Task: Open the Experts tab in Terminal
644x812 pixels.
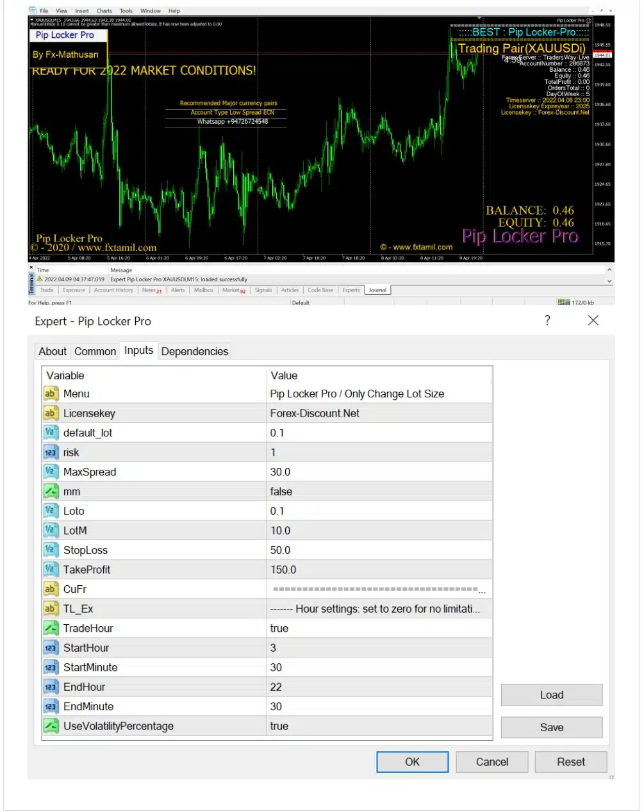Action: (351, 290)
